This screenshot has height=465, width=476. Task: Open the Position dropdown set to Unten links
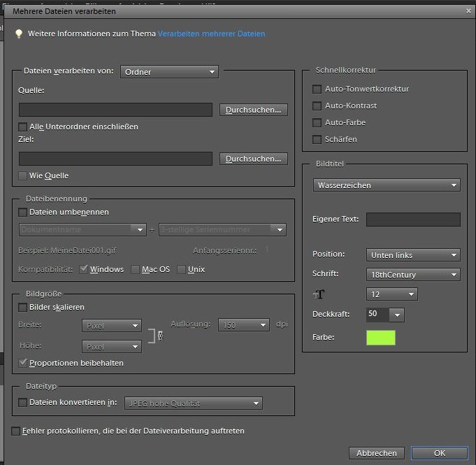point(412,255)
